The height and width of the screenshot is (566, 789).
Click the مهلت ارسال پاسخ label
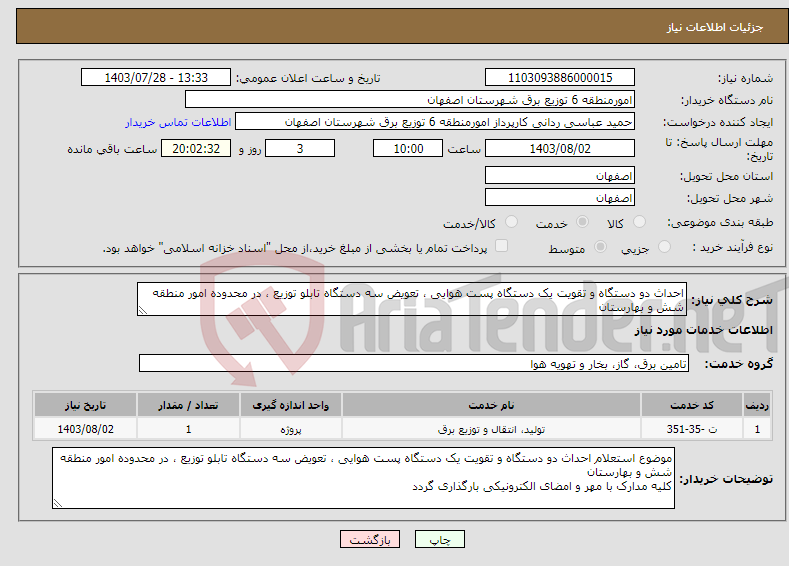coord(720,149)
